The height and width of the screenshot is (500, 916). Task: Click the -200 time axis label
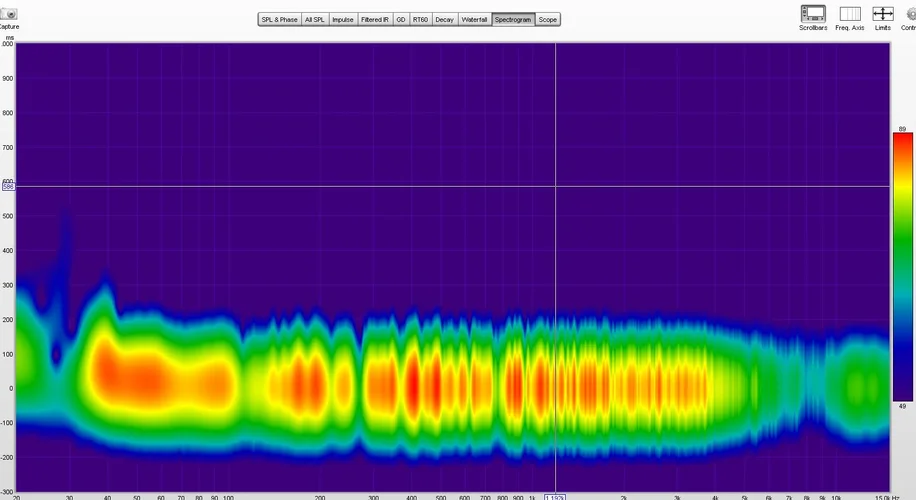[x=6, y=457]
